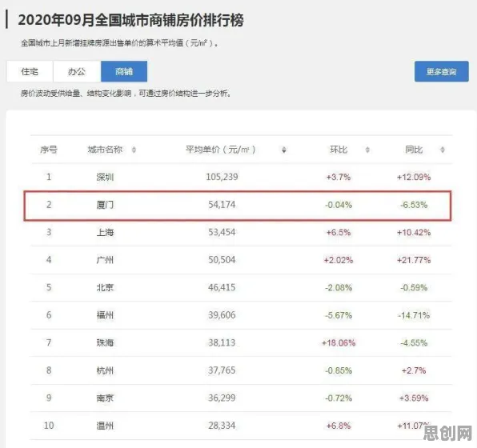Select city 南京 in the table

point(105,398)
